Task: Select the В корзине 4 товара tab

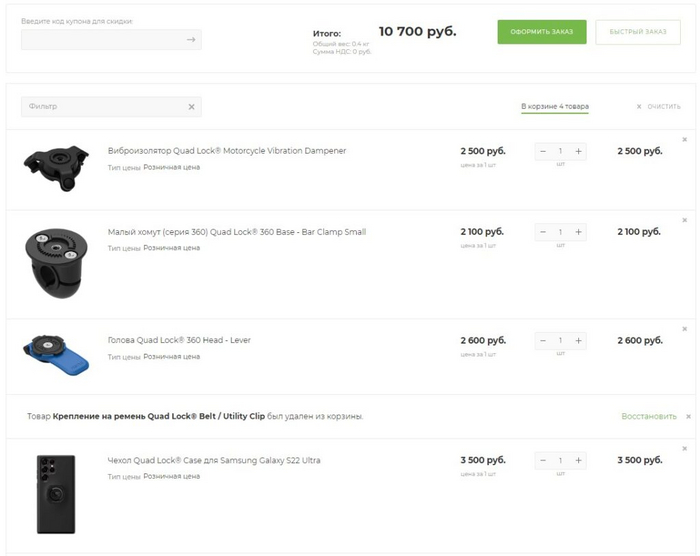Action: click(x=554, y=106)
